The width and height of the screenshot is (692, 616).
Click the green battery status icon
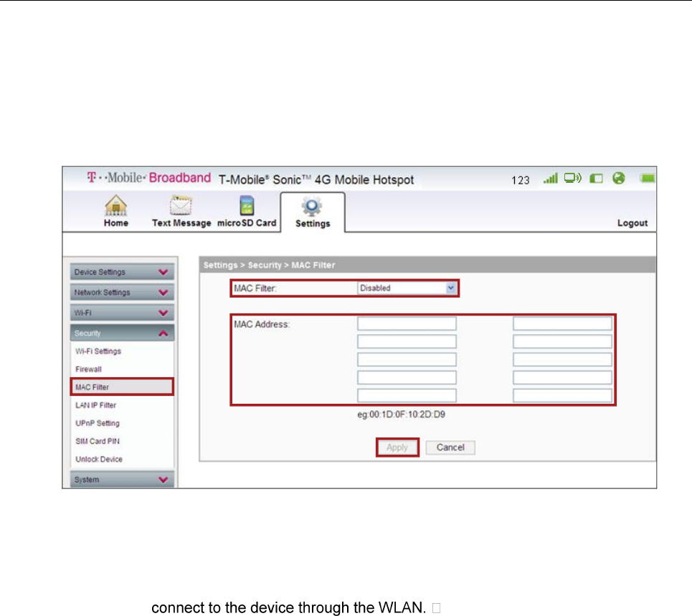coord(647,179)
